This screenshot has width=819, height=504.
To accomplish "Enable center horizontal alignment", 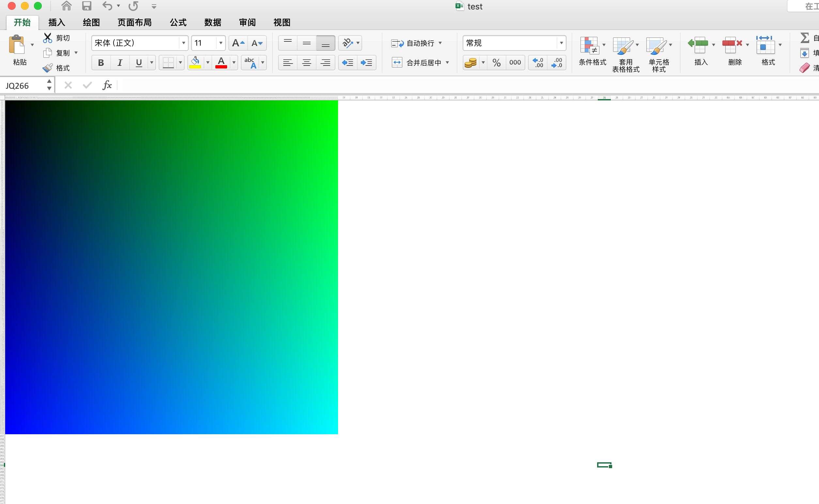I will (x=306, y=63).
